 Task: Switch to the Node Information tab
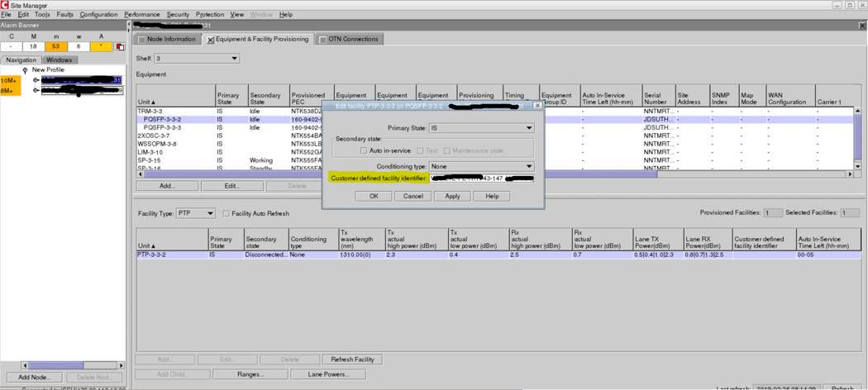pyautogui.click(x=166, y=40)
